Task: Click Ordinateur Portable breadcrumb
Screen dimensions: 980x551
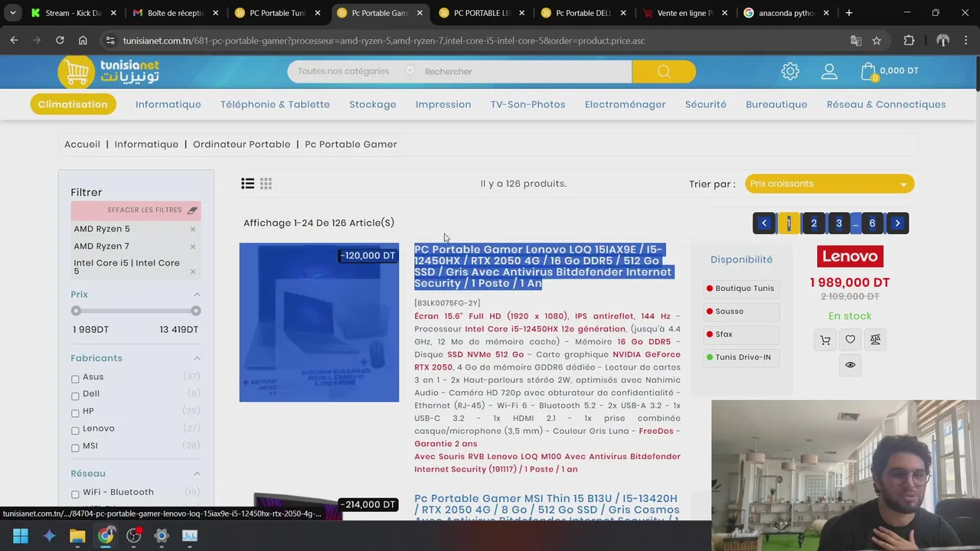Action: [242, 144]
